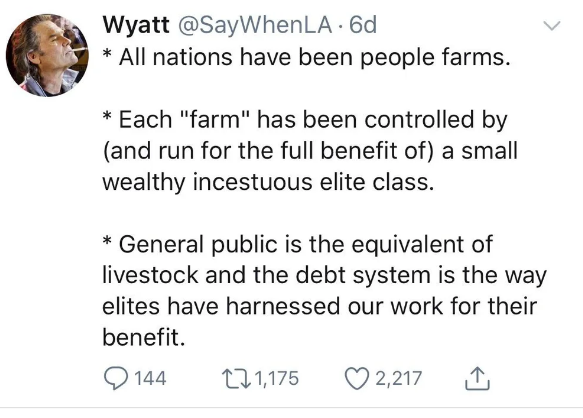Viewport: 583px width, 418px height.
Task: View the 144 replies count
Action: [150, 378]
